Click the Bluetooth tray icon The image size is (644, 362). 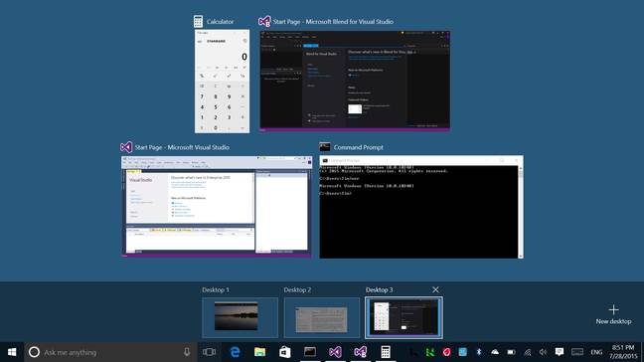point(479,352)
